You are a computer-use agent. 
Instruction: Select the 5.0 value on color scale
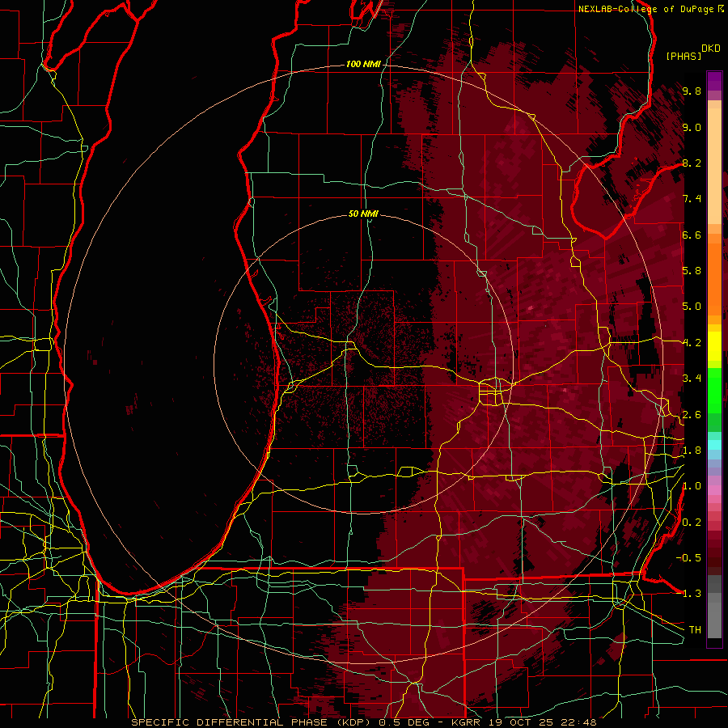(692, 307)
